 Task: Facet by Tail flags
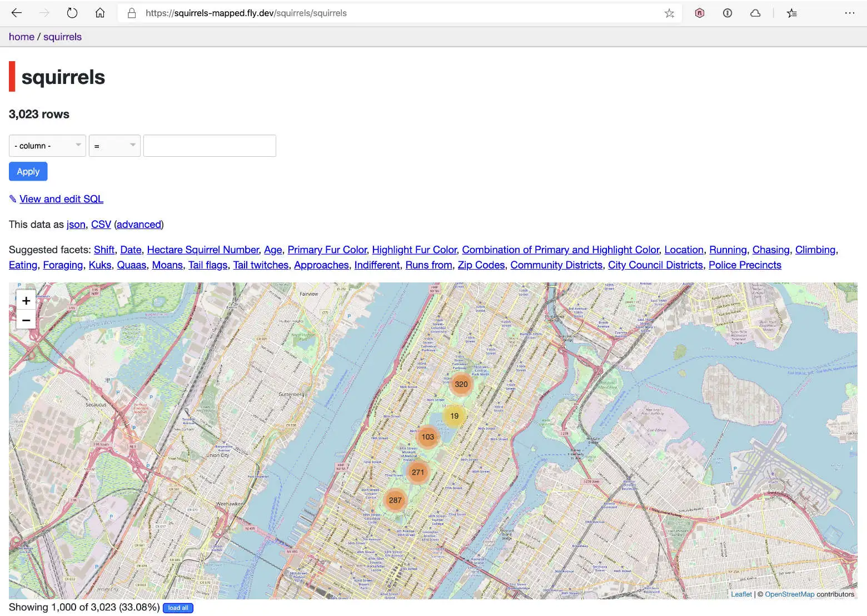pos(208,265)
